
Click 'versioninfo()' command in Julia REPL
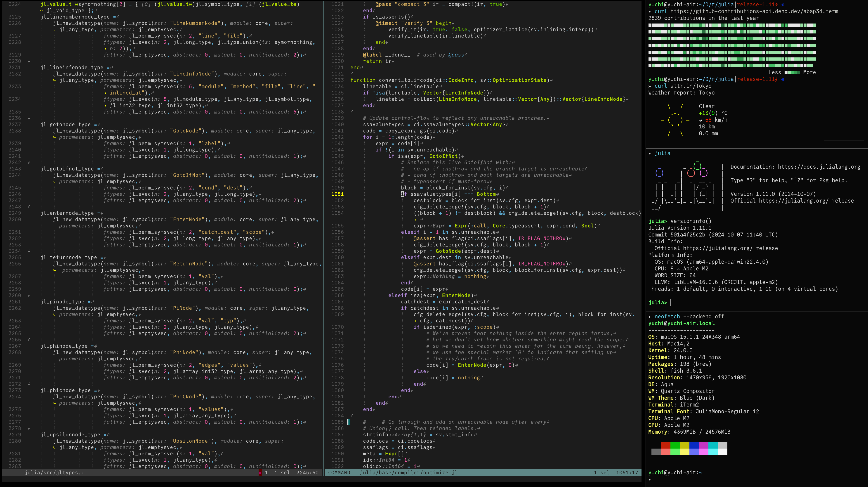(691, 221)
